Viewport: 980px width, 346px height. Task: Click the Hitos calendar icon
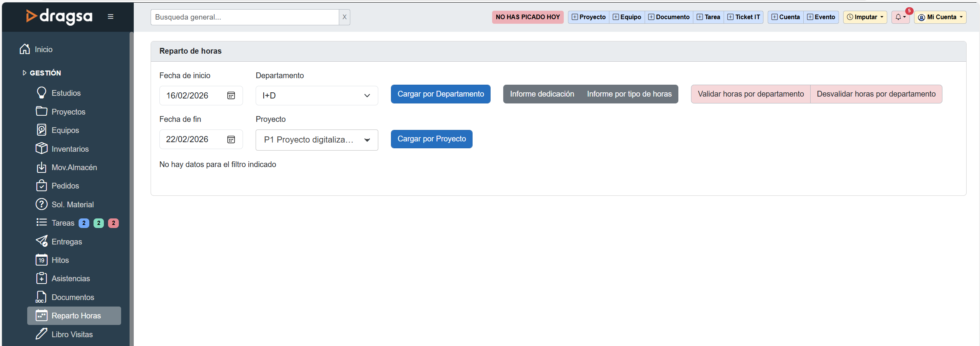pos(41,260)
